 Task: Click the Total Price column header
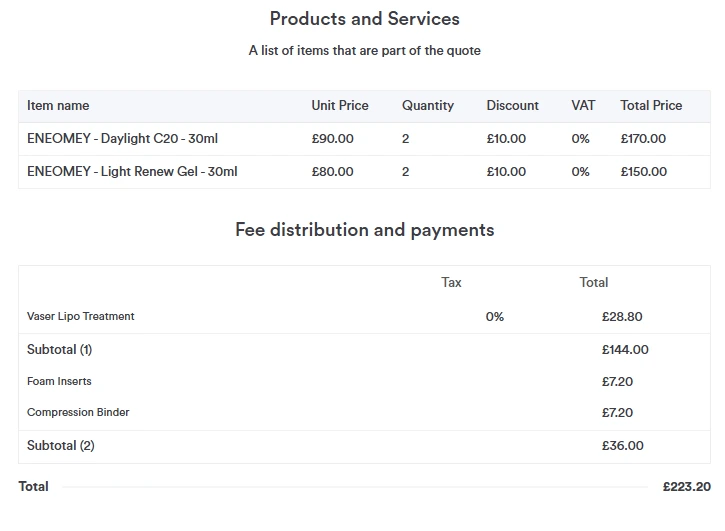pyautogui.click(x=651, y=106)
